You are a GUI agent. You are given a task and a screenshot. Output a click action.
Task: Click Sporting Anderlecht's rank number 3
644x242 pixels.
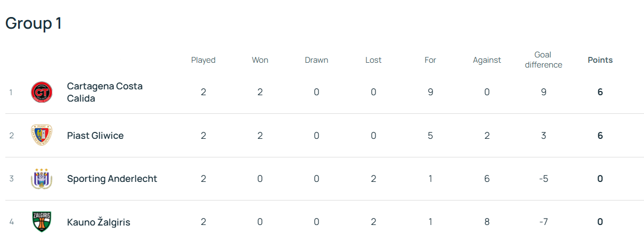coord(11,179)
